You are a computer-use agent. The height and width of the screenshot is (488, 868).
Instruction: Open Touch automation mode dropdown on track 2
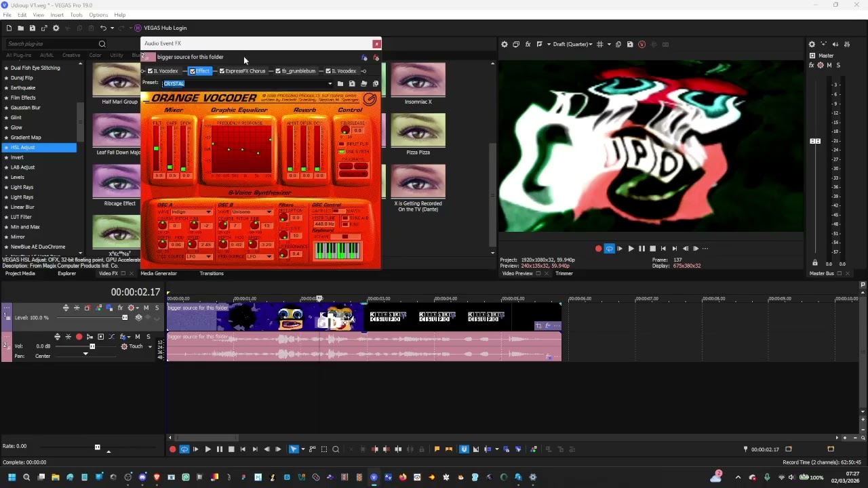[x=150, y=346]
